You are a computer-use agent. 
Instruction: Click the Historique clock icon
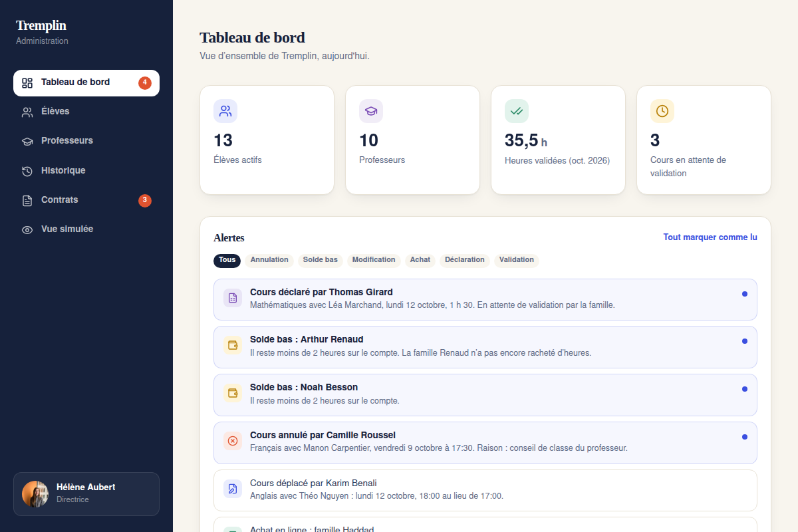(x=27, y=171)
